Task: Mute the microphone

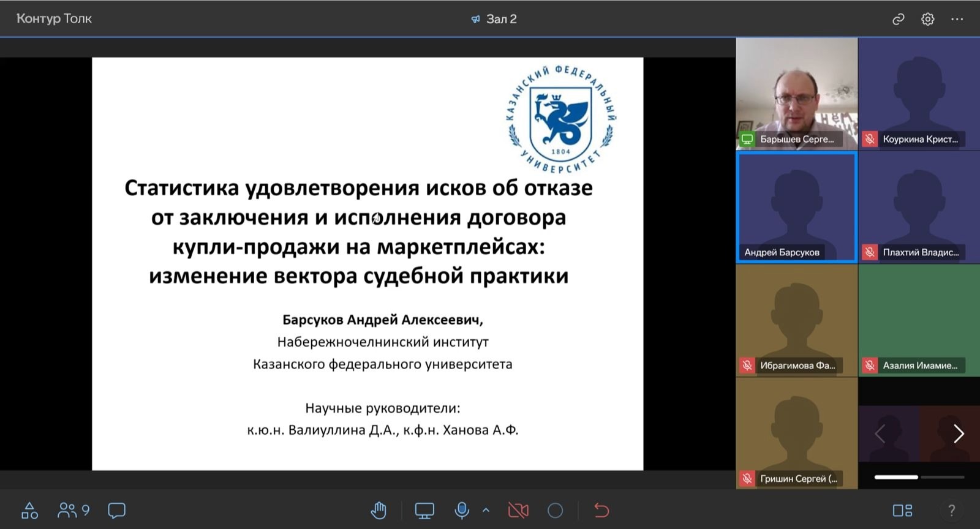Action: (462, 510)
